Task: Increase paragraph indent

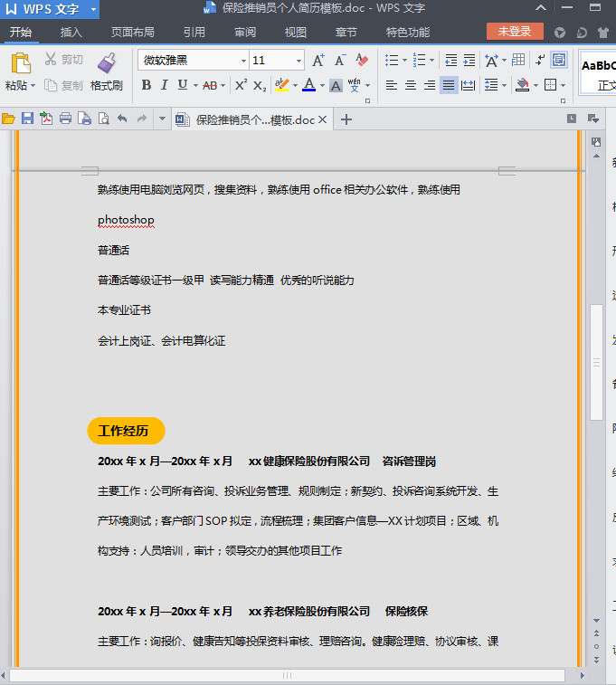Action: coord(469,60)
